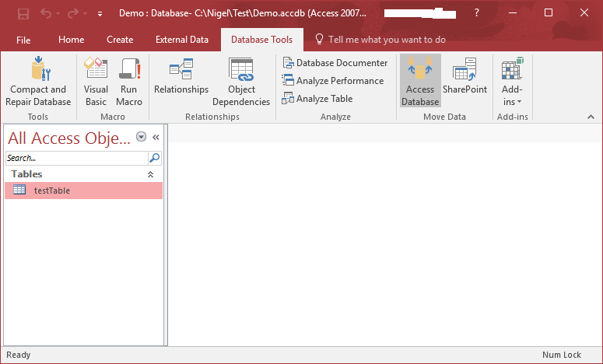Select testTable in the navigation pane
Screen dimensions: 603x364
coord(83,191)
